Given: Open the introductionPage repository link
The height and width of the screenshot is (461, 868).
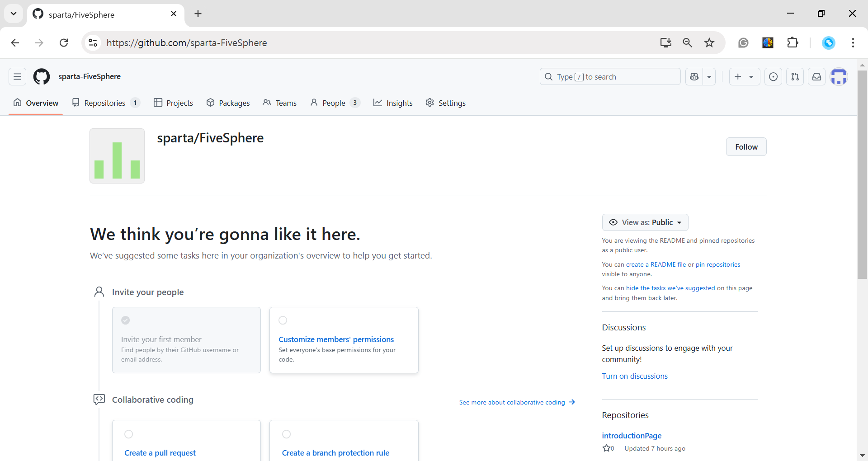Looking at the screenshot, I should (x=632, y=436).
